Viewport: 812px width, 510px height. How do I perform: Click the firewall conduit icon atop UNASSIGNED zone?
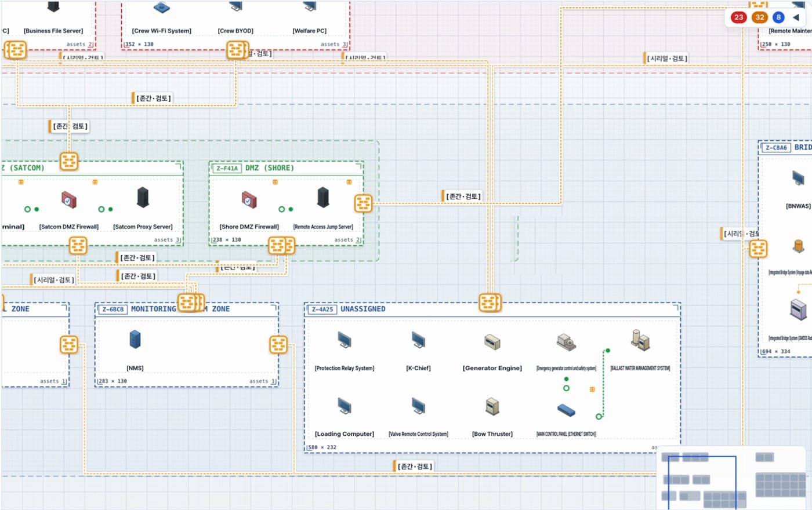point(489,303)
